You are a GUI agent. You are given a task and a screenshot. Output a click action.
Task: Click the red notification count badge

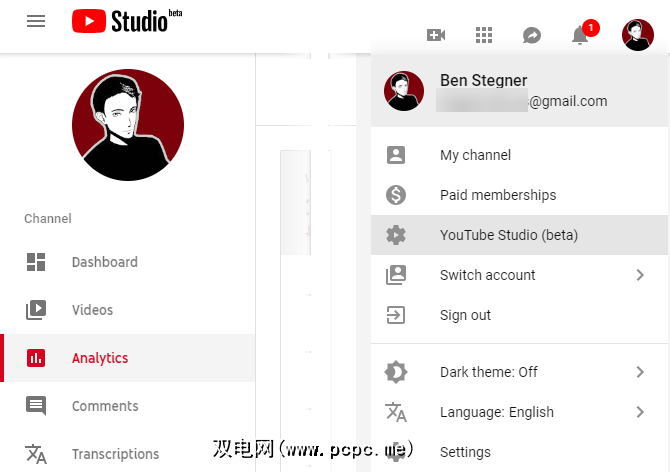click(x=591, y=28)
